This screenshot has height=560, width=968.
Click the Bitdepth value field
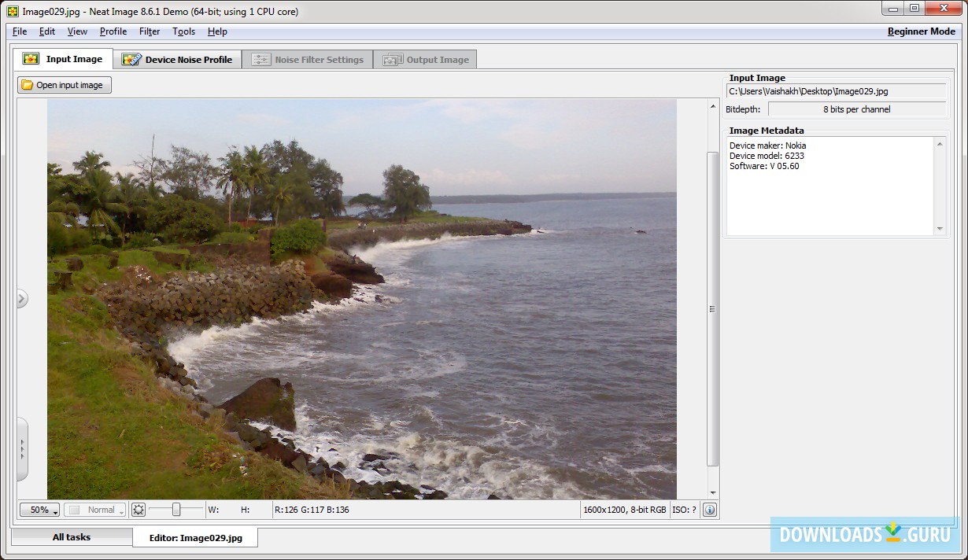[x=857, y=109]
